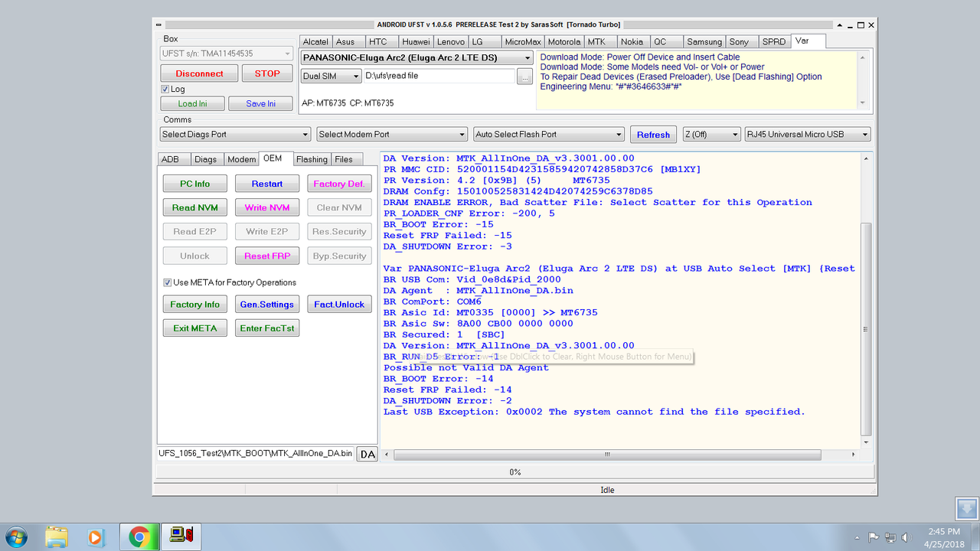Click the info panel scroll down arrow

[864, 103]
